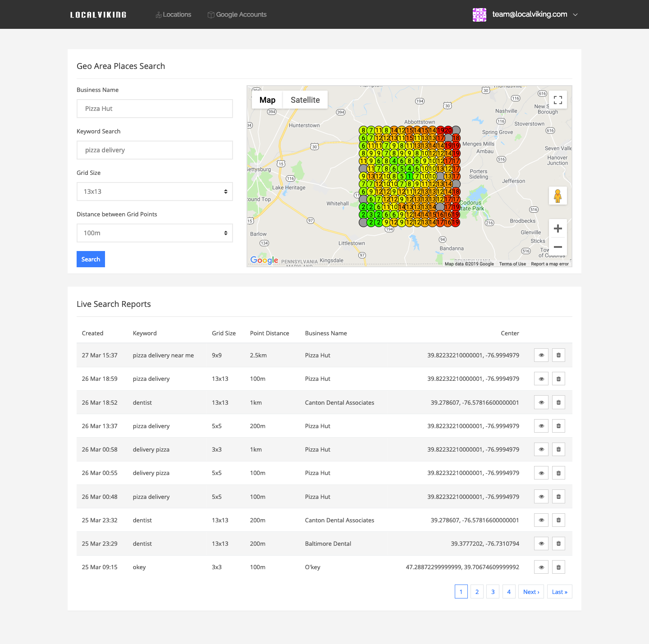The height and width of the screenshot is (644, 649).
Task: Go to results page 4
Action: coord(509,592)
